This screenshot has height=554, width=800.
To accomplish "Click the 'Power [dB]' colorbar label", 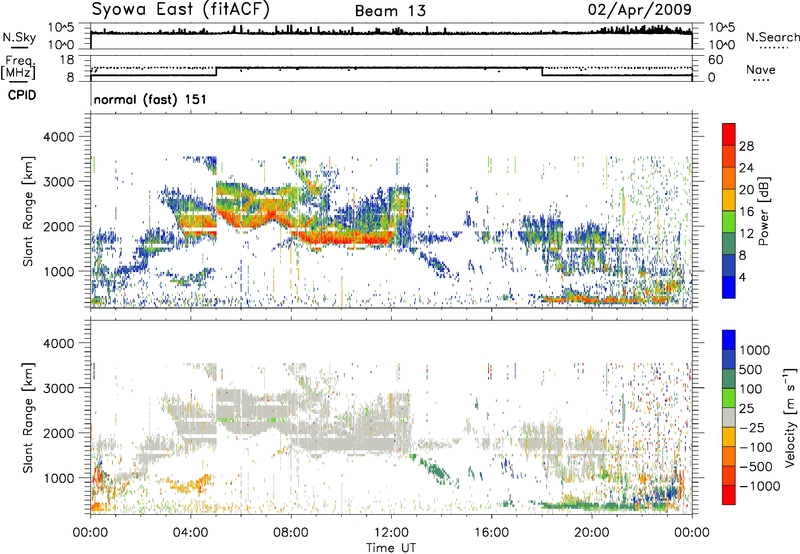I will (x=763, y=211).
